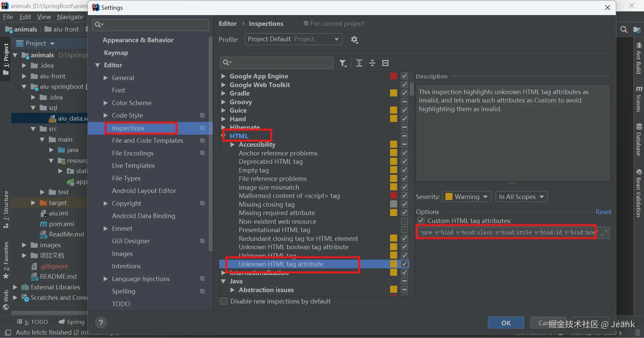Screen dimensions: 644x338
Task: Click the Reset options link
Action: 603,212
